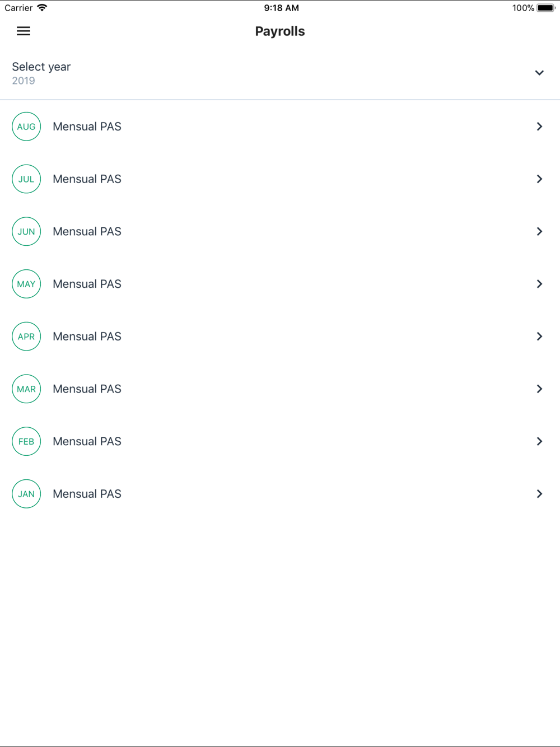Tap the JUN month badge icon
Screen dimensions: 560x747
(x=26, y=232)
